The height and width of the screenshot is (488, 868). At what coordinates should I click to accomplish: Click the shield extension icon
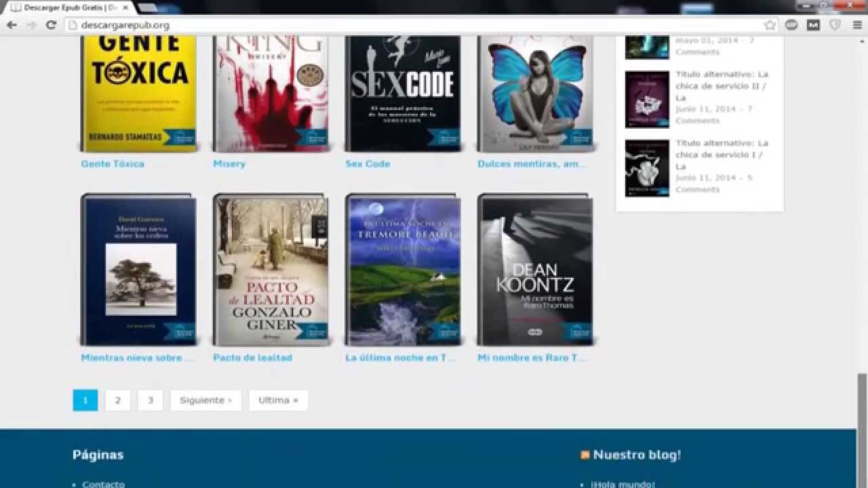(835, 25)
